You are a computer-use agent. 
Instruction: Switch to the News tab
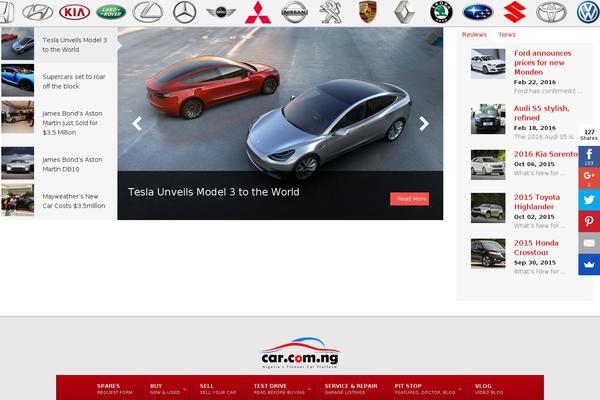[507, 34]
